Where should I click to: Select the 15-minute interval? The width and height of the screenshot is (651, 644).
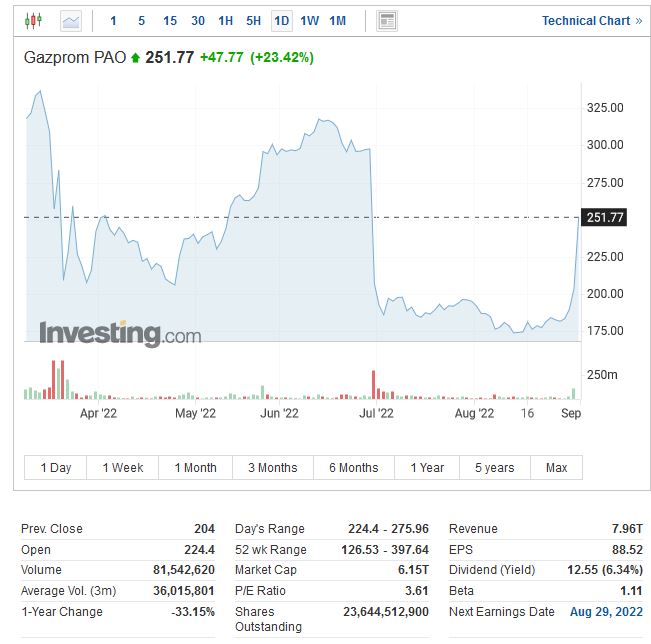click(x=170, y=20)
